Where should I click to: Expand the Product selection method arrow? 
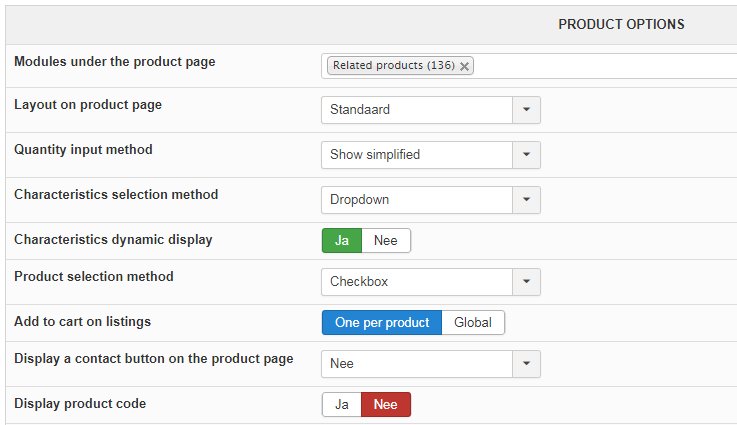tap(526, 282)
